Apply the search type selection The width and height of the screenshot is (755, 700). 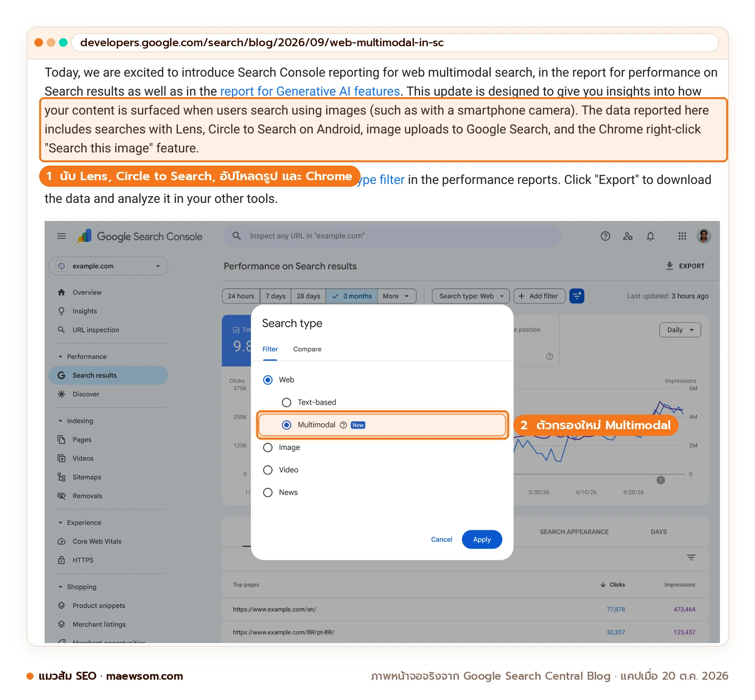pyautogui.click(x=482, y=540)
